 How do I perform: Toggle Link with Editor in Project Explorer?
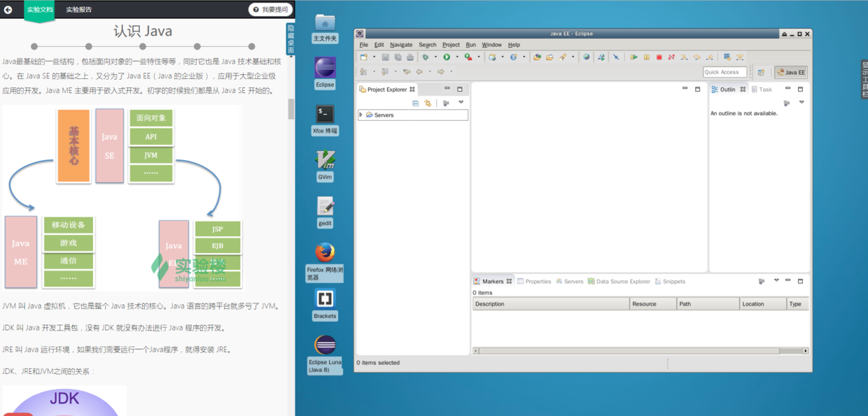(428, 103)
